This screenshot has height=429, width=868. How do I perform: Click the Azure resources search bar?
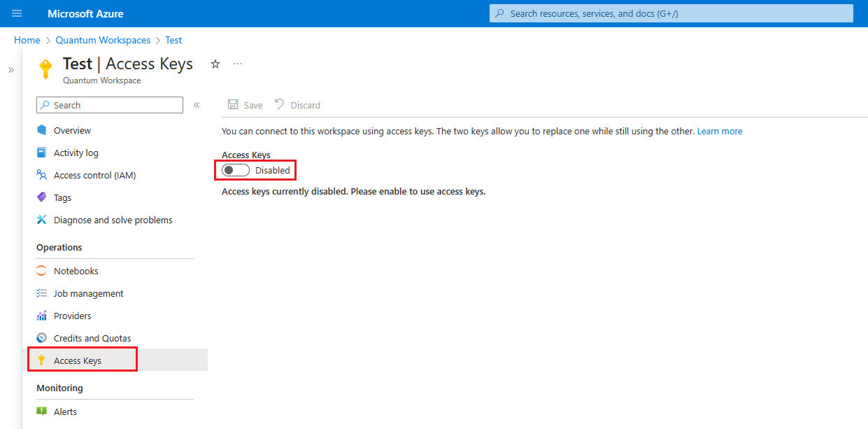pyautogui.click(x=670, y=13)
